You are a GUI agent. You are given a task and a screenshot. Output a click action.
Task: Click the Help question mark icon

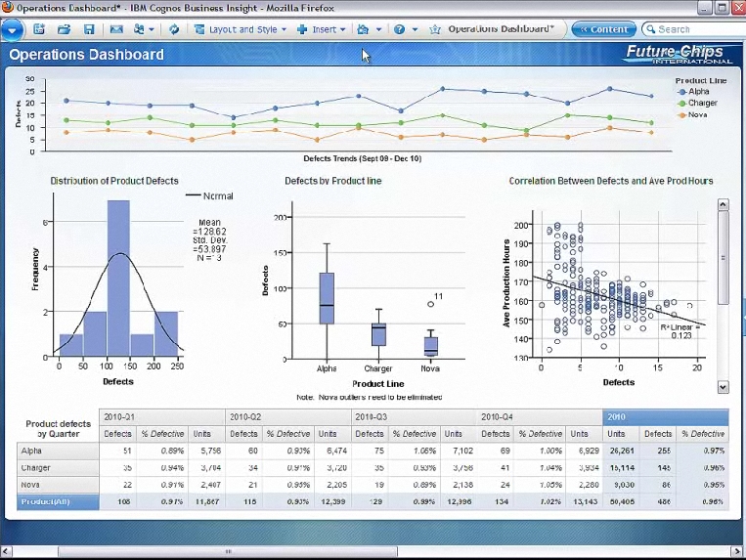[400, 29]
